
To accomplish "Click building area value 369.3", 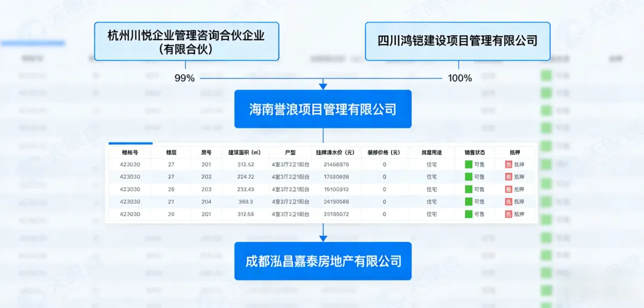I will (246, 202).
